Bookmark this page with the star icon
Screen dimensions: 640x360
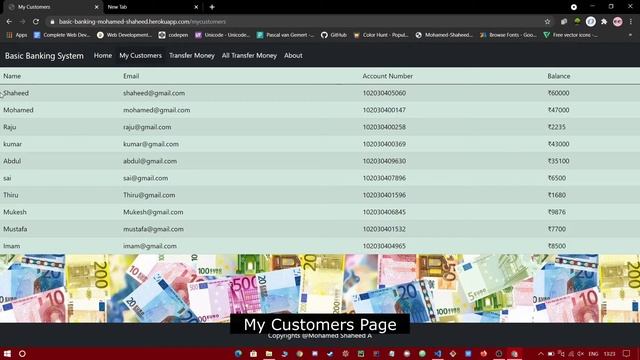[x=547, y=22]
